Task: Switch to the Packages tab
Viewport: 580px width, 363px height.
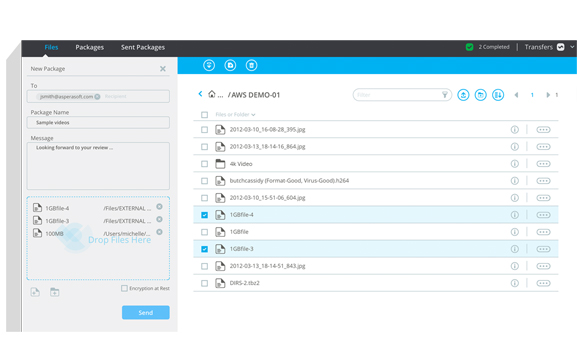Action: point(90,47)
